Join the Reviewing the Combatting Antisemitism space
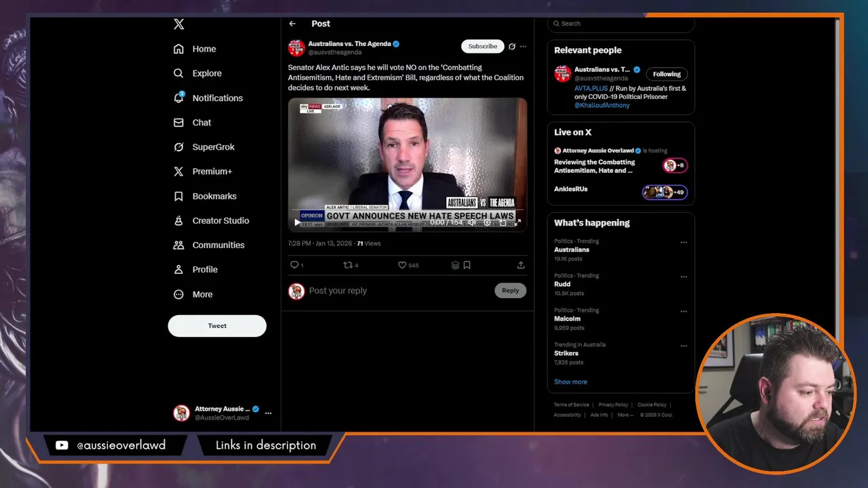Viewport: 868px width, 488px height. pyautogui.click(x=595, y=166)
